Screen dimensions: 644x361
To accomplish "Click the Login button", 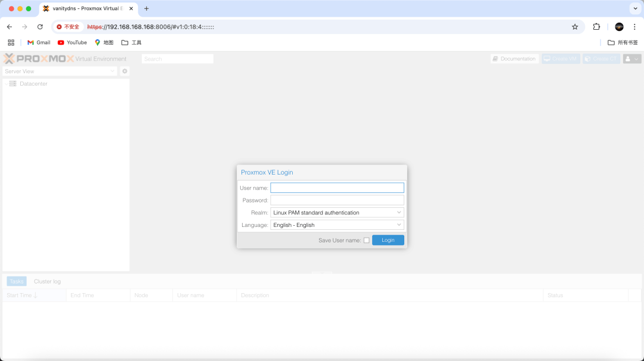I will point(388,240).
